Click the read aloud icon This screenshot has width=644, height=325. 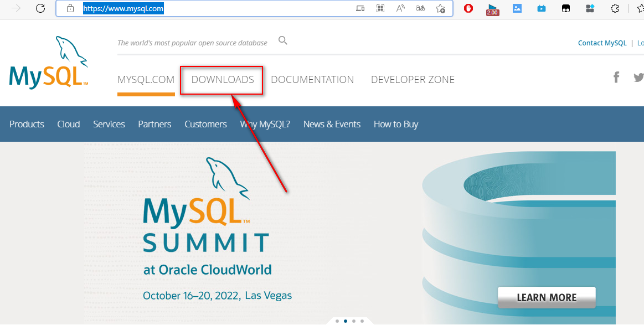[x=400, y=8]
